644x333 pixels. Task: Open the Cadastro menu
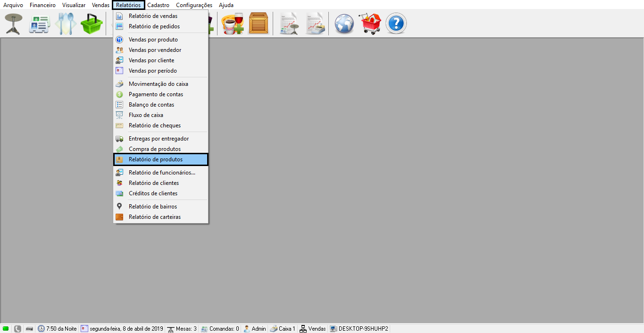coord(158,5)
